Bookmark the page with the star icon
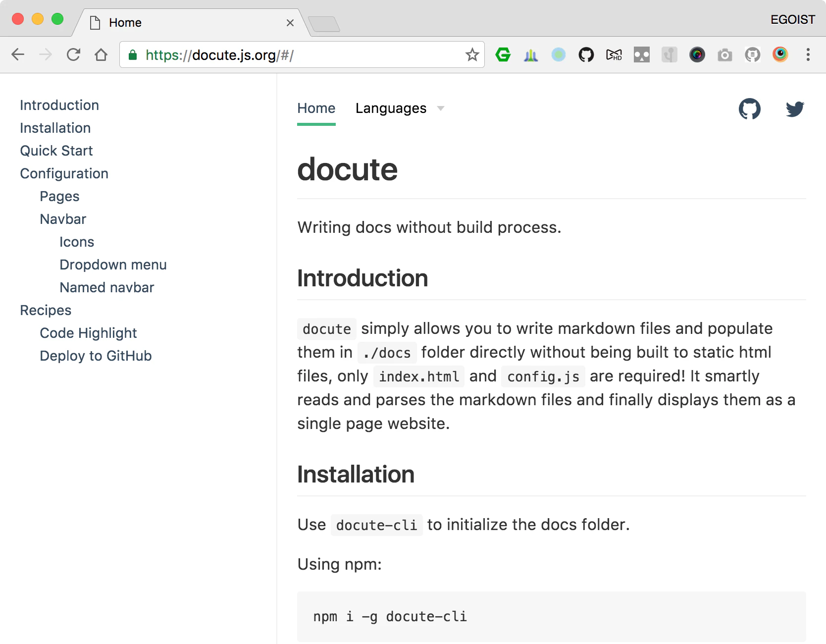This screenshot has height=644, width=826. click(472, 54)
